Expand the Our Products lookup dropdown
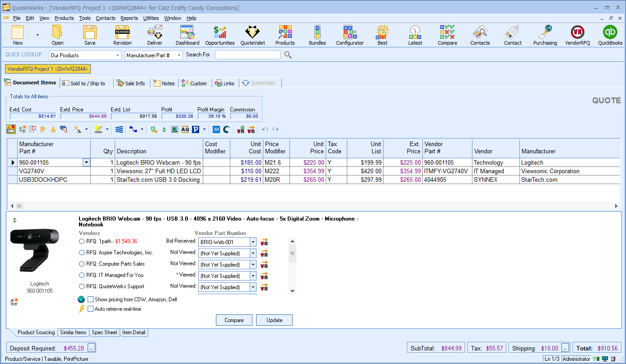This screenshot has width=626, height=364. click(118, 55)
